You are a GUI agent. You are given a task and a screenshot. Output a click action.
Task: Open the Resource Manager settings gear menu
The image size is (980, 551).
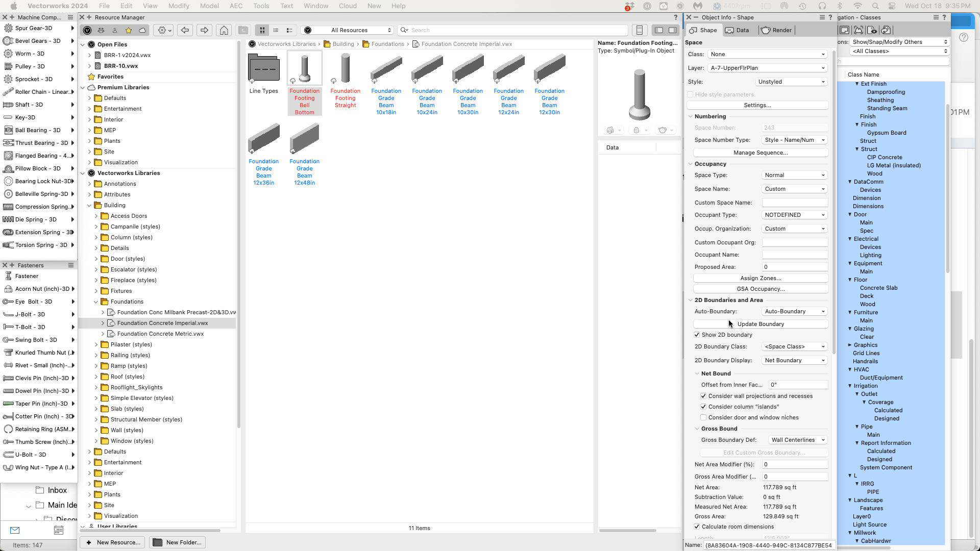tap(162, 30)
